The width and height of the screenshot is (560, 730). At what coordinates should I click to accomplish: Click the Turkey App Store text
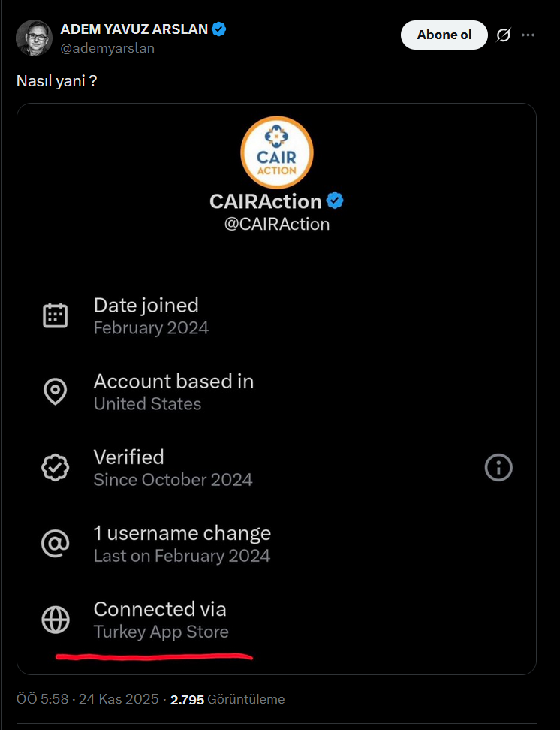161,632
